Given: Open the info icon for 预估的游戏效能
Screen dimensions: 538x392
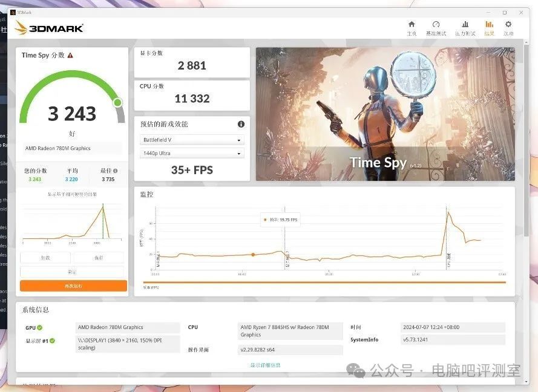Looking at the screenshot, I should point(241,124).
